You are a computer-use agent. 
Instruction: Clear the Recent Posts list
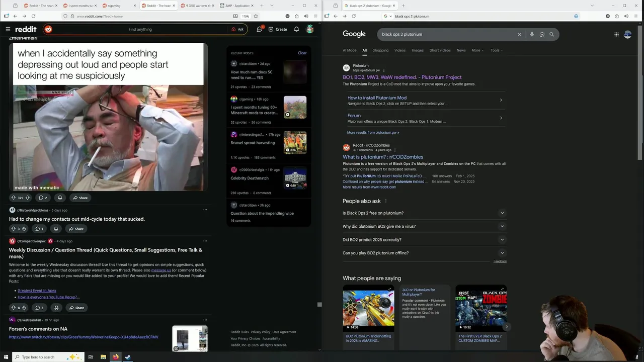click(302, 53)
